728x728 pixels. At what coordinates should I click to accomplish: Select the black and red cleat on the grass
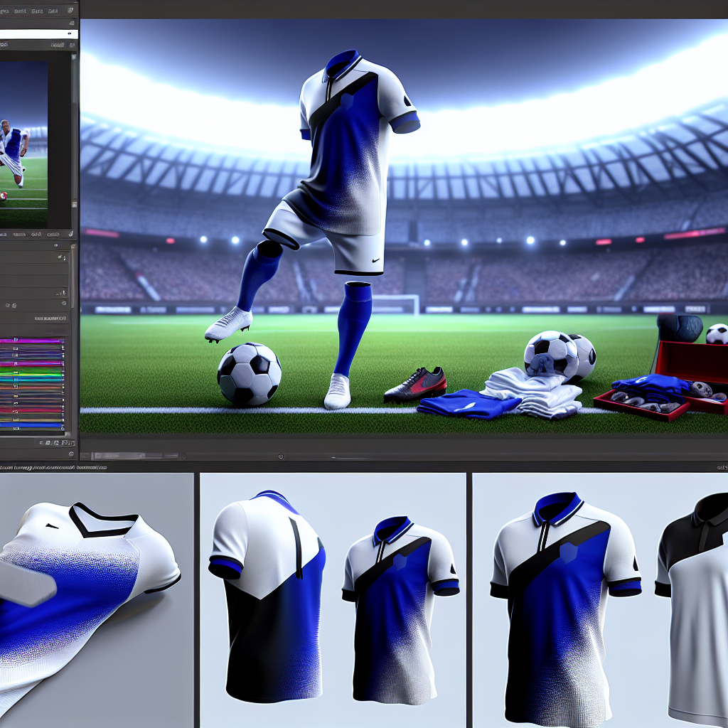click(417, 385)
